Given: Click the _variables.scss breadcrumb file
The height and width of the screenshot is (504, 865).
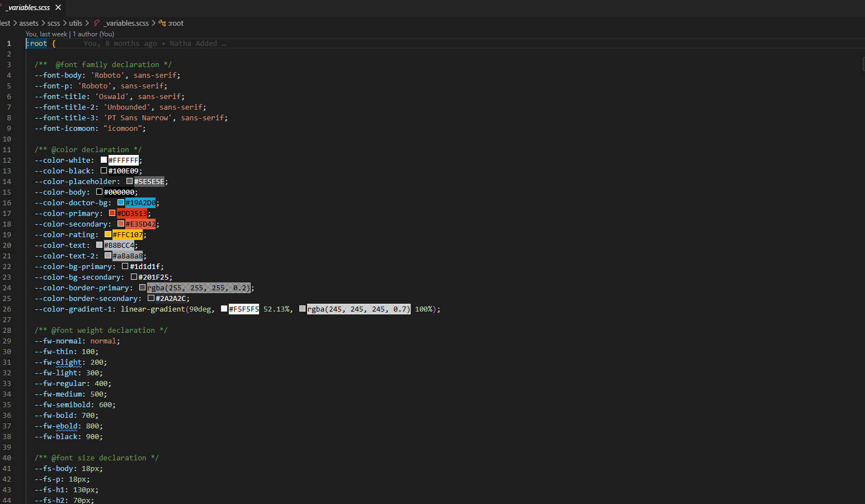Looking at the screenshot, I should pos(126,23).
